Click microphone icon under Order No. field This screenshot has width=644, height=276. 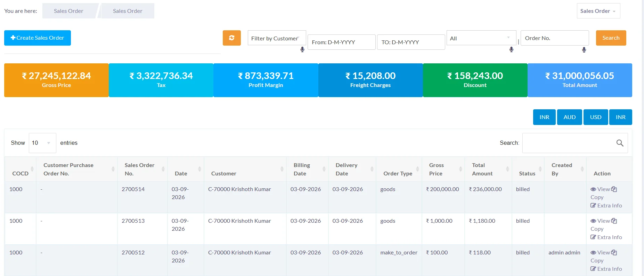(x=584, y=50)
